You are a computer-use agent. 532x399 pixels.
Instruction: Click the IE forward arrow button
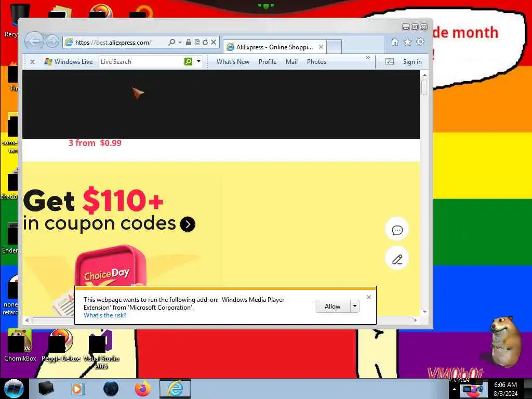52,42
